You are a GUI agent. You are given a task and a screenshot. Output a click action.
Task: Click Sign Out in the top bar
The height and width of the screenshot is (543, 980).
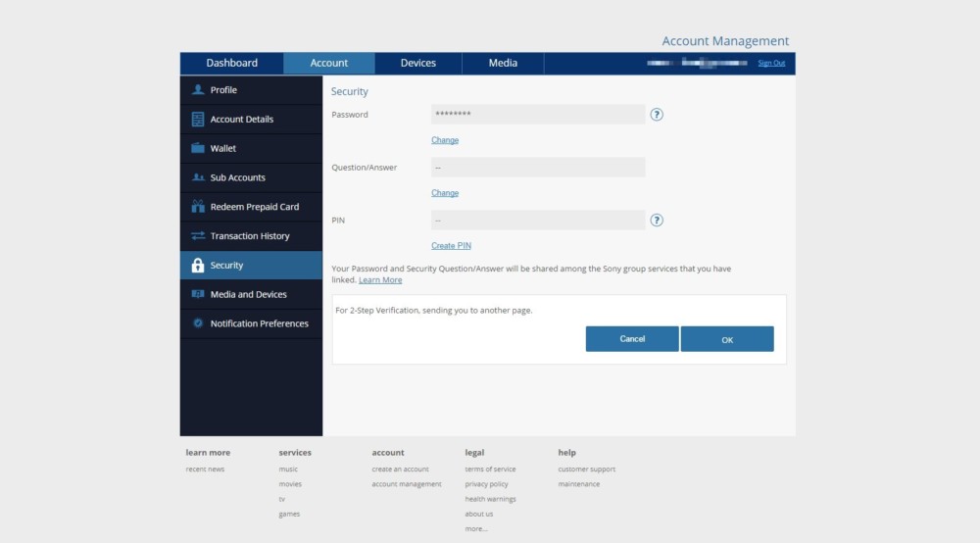[771, 63]
